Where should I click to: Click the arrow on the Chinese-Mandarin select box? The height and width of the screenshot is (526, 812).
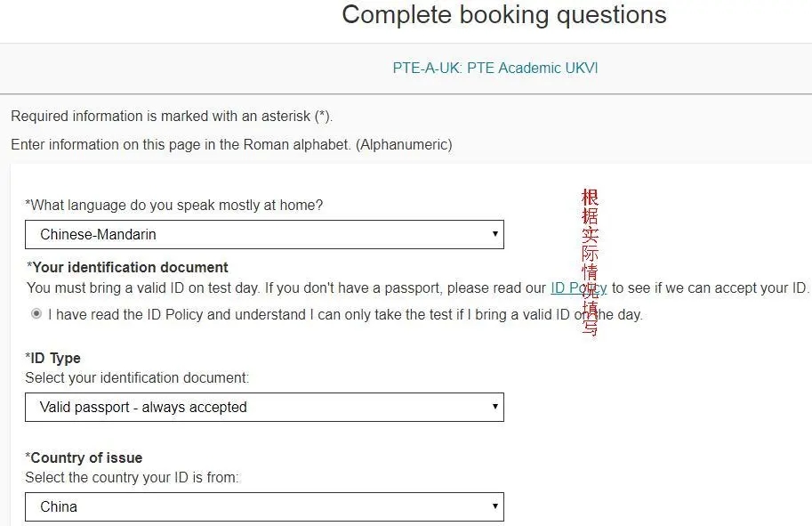click(495, 234)
